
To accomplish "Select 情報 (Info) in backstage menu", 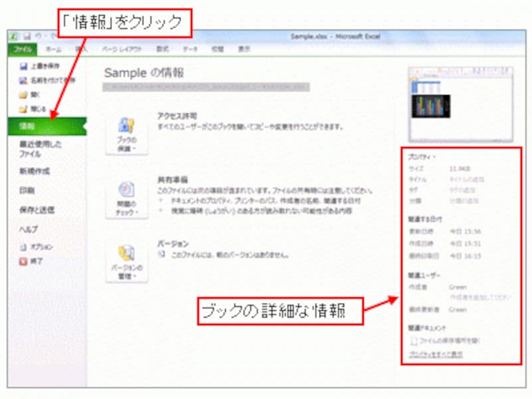I will tap(47, 126).
